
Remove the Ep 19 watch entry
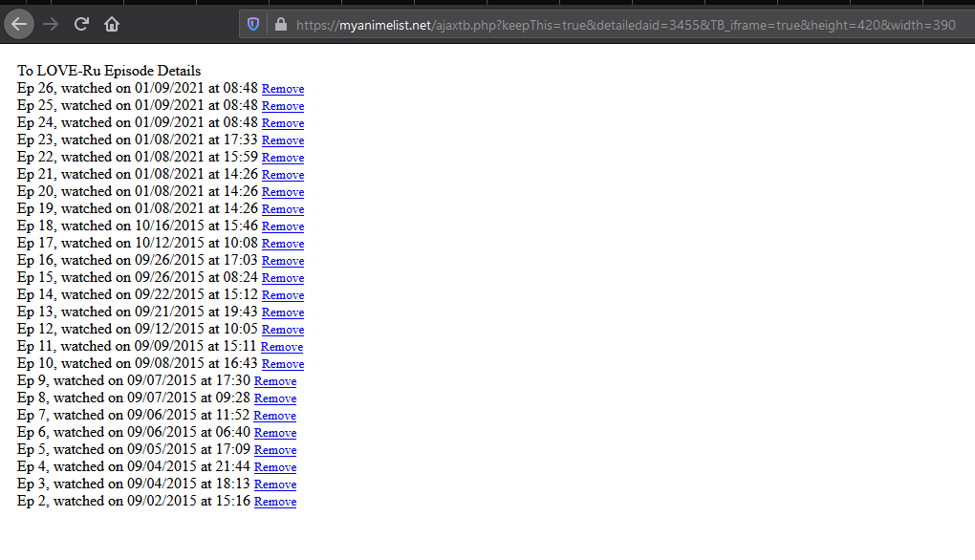click(283, 209)
